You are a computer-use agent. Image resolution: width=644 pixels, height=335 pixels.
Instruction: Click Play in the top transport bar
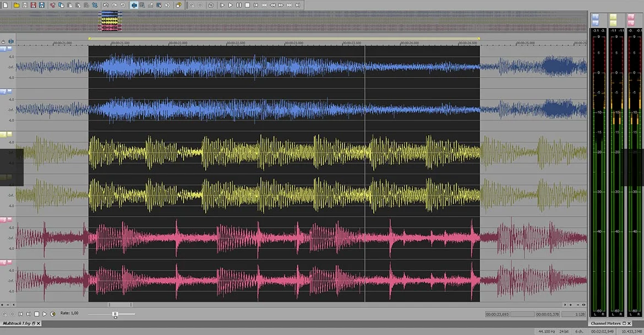pos(231,6)
